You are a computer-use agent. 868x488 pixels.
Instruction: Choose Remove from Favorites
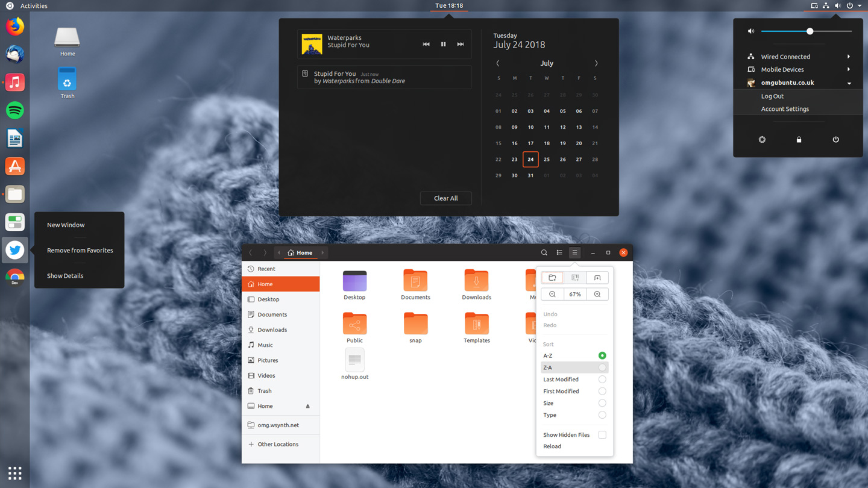click(x=80, y=251)
